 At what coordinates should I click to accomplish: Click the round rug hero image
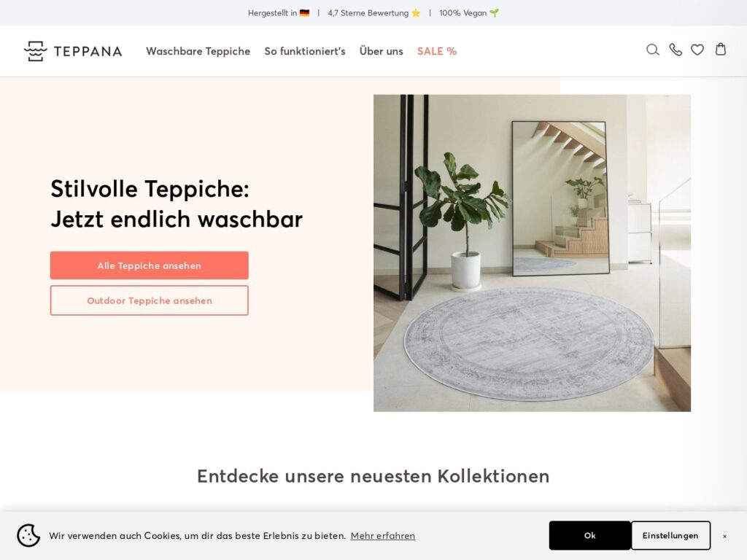coord(532,253)
